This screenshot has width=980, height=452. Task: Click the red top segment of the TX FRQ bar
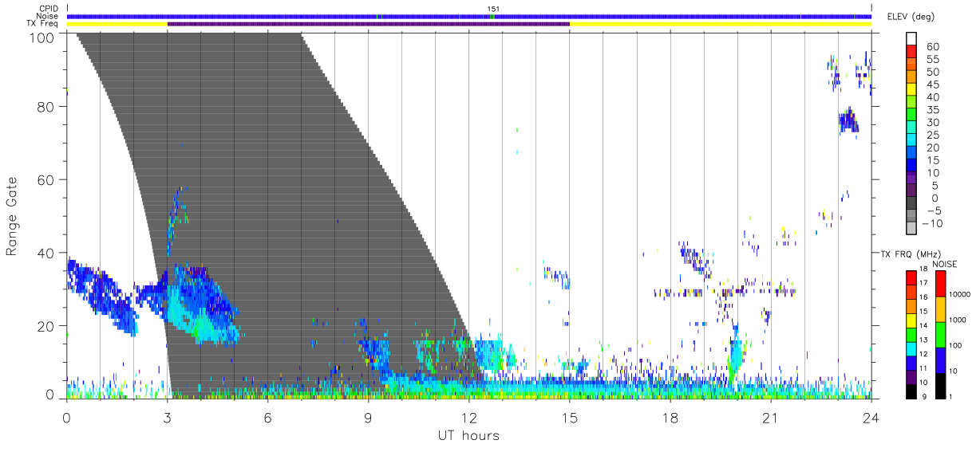tap(911, 278)
